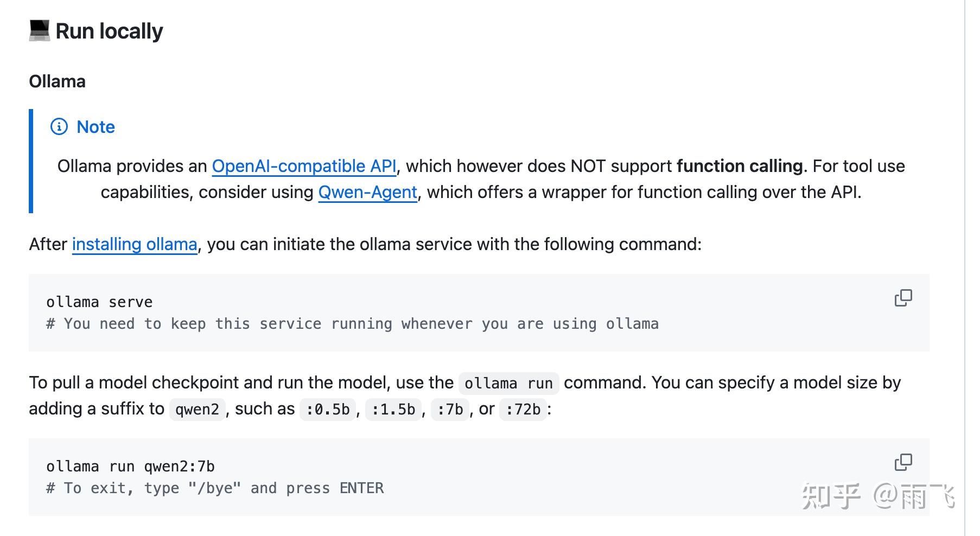Click the :0.5b suffix code tag
Viewport: 980px width, 536px height.
(x=328, y=410)
